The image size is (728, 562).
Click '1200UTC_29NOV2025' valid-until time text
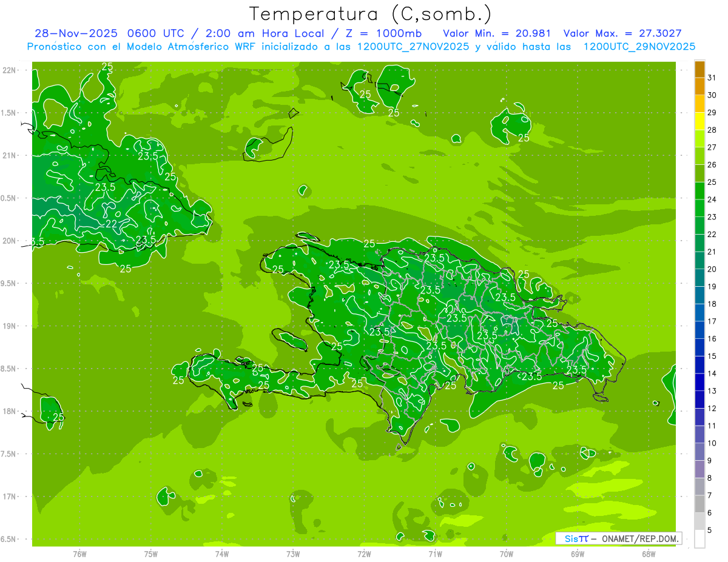(639, 47)
